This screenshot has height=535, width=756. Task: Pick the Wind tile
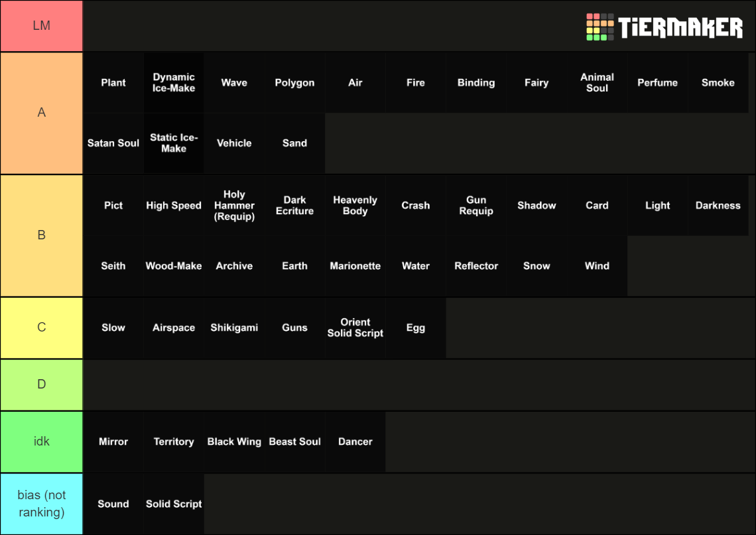pos(597,266)
